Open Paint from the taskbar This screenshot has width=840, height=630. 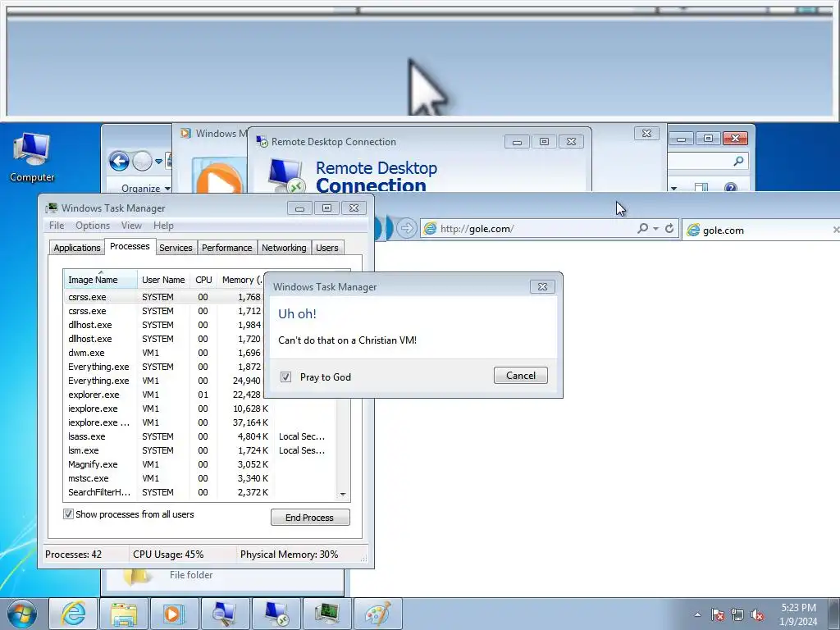click(377, 614)
